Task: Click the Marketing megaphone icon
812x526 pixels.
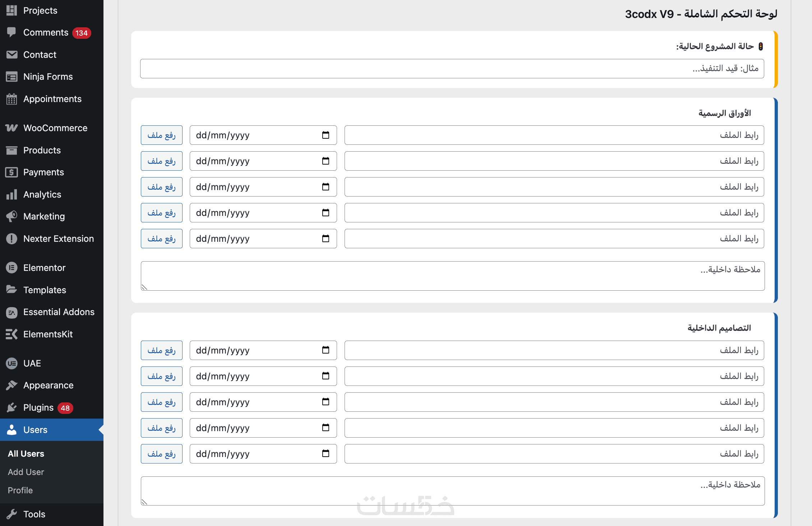Action: 11,216
